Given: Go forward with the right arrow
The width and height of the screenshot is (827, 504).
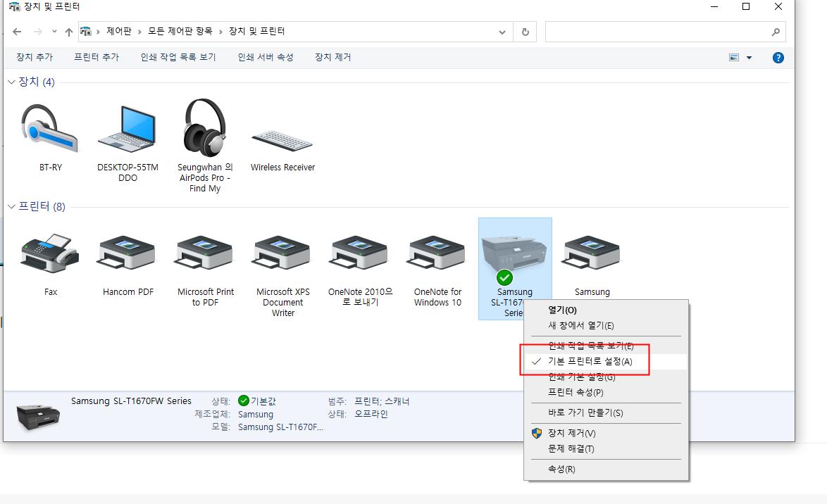Looking at the screenshot, I should coord(37,32).
